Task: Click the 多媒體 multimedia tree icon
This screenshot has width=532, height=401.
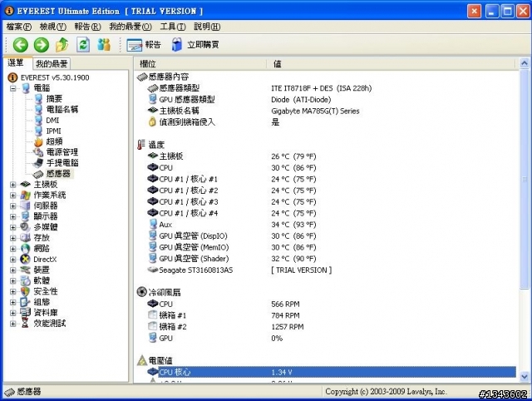Action: (26, 227)
